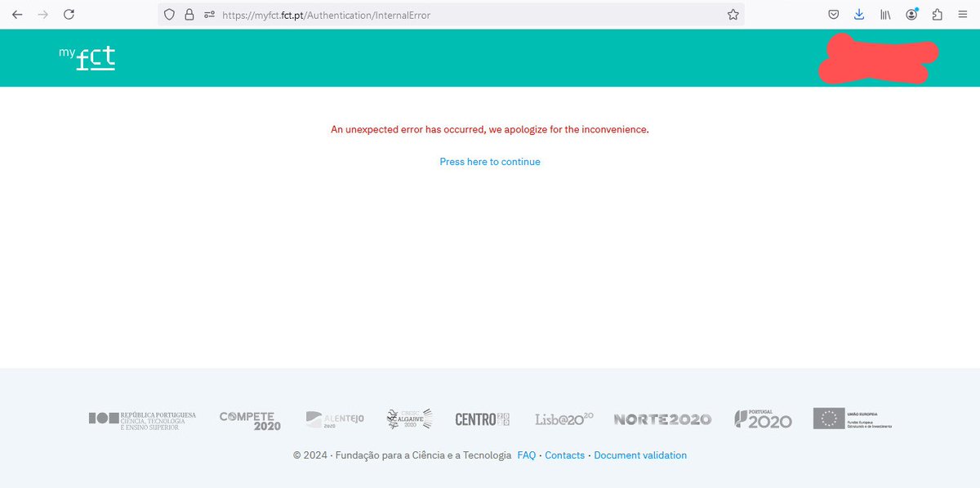Open the hamburger application menu

[963, 15]
